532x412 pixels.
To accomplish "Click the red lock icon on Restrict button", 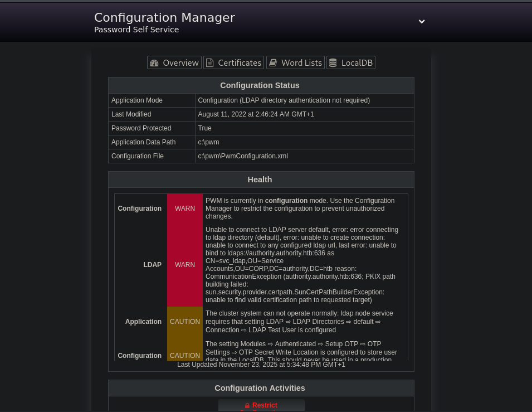I will [247, 405].
